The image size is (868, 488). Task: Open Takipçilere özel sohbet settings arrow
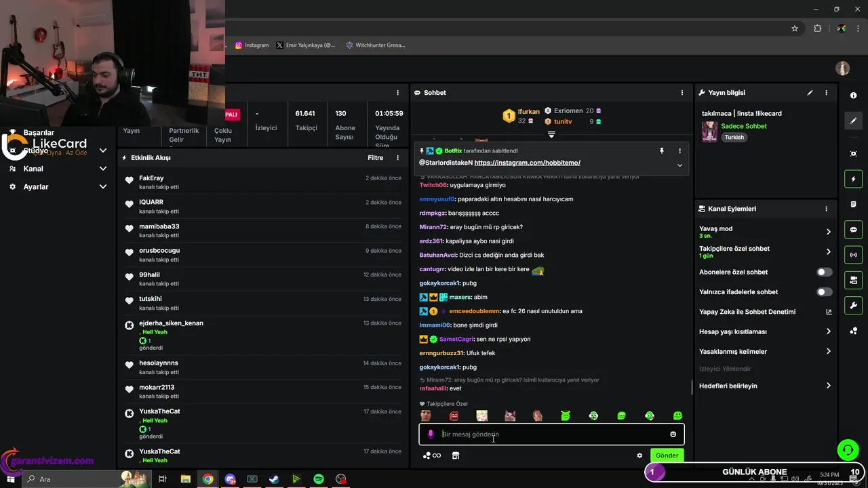pyautogui.click(x=828, y=251)
